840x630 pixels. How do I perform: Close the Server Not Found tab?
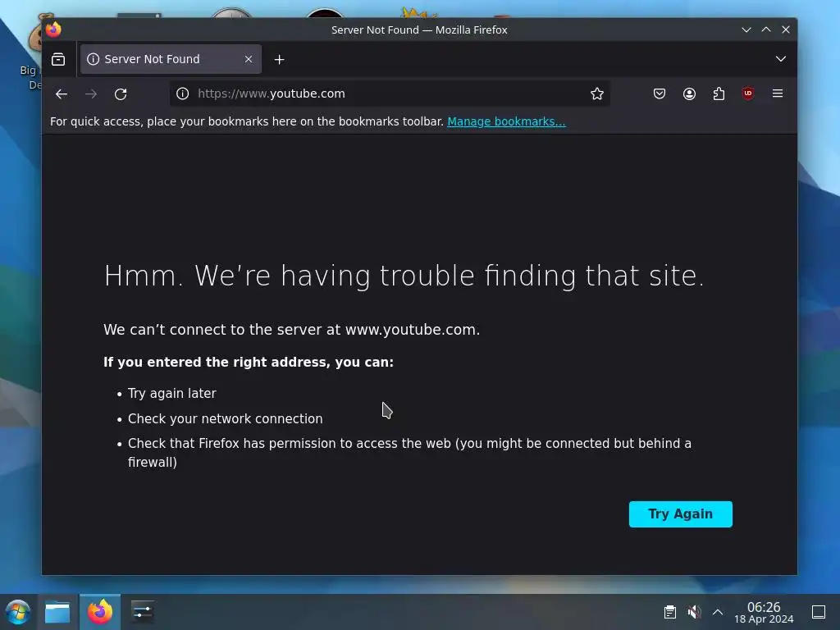pos(249,59)
